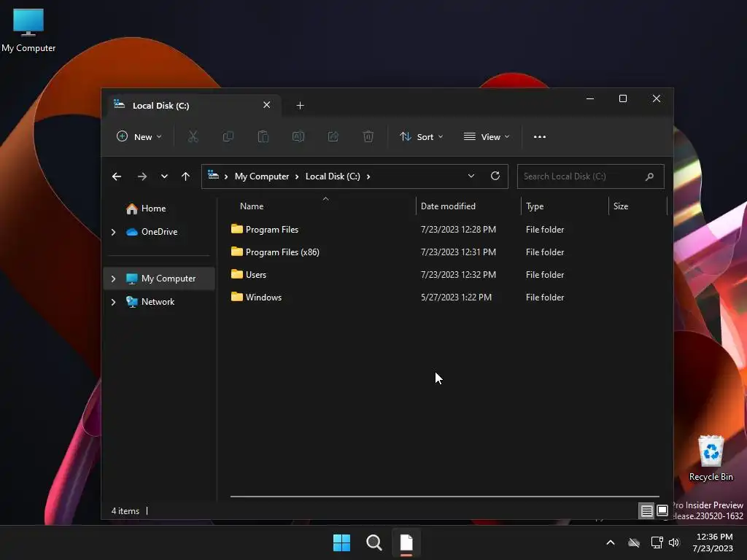747x560 pixels.
Task: Open the Sort dropdown menu
Action: click(x=422, y=136)
